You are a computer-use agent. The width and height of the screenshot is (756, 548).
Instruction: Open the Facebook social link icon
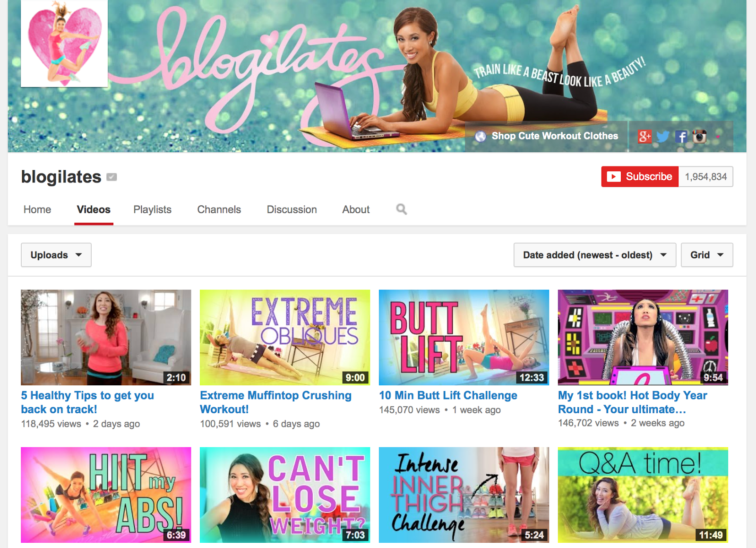[681, 137]
